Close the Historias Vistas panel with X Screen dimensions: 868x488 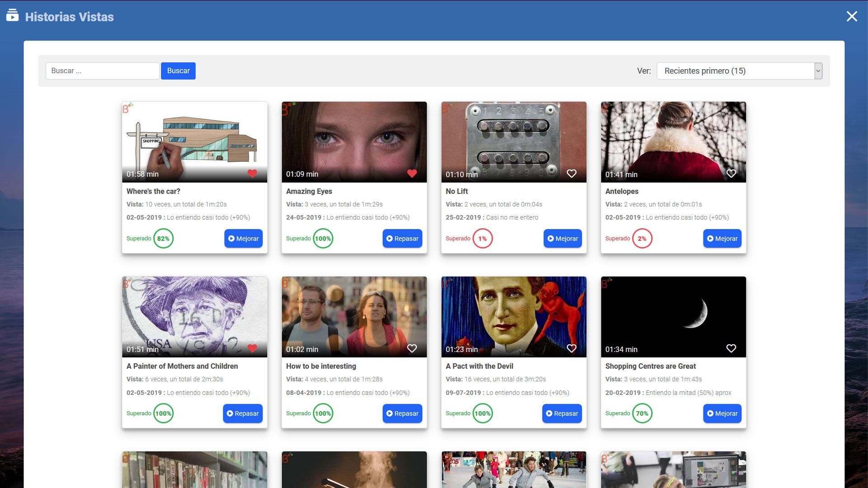pos(852,17)
